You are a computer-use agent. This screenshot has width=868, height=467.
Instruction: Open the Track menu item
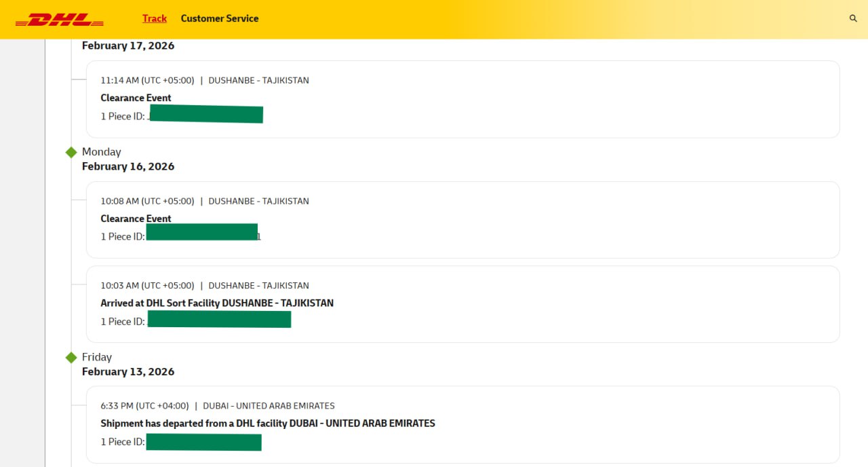click(x=155, y=18)
